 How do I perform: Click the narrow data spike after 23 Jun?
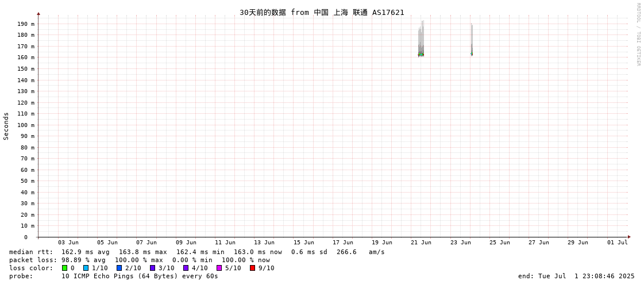[x=472, y=40]
